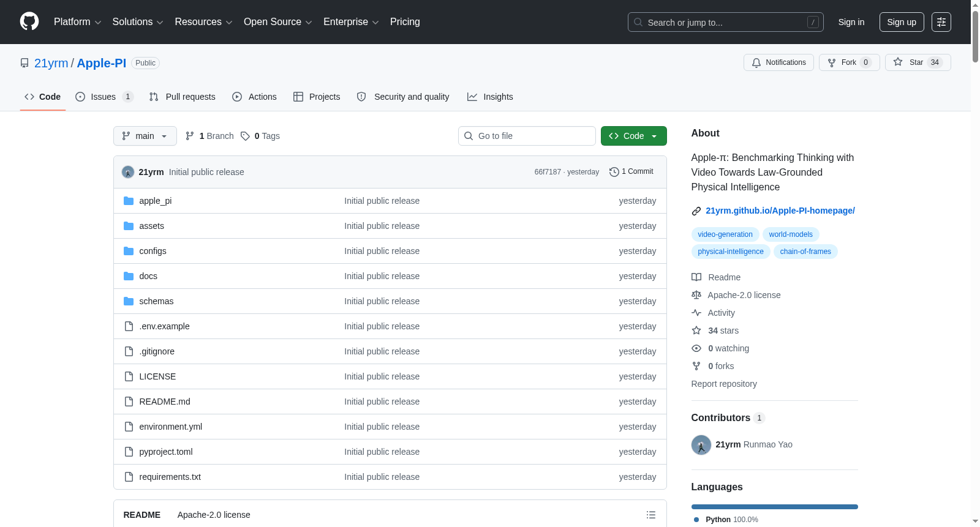The image size is (980, 527).
Task: Click the link icon beside homepage URL
Action: coord(696,211)
